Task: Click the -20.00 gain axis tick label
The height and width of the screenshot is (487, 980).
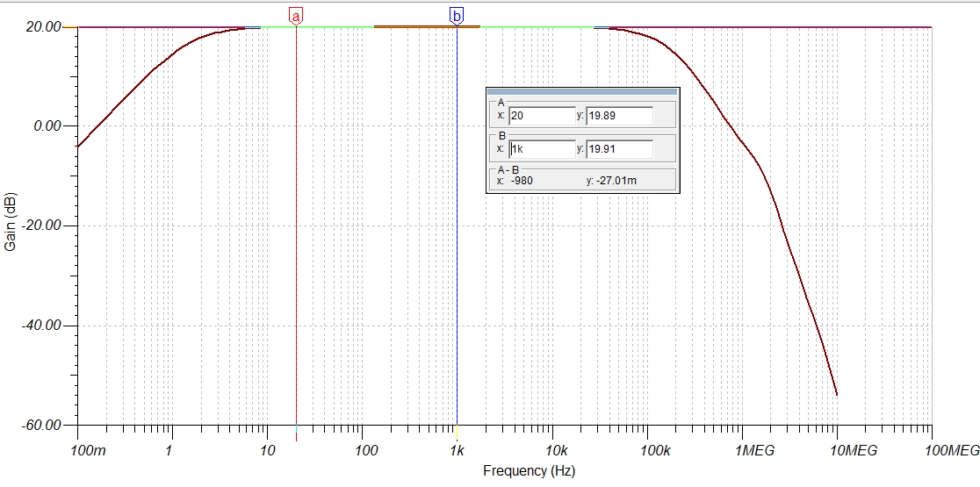Action: click(x=42, y=226)
